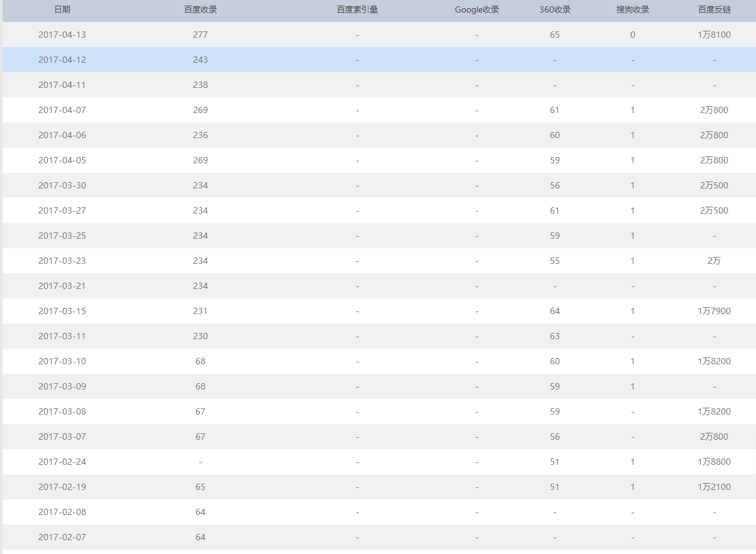Click 搜狗收录 value 1 in the 2017-03-09 row
Screen dimensions: 756x554
633,386
